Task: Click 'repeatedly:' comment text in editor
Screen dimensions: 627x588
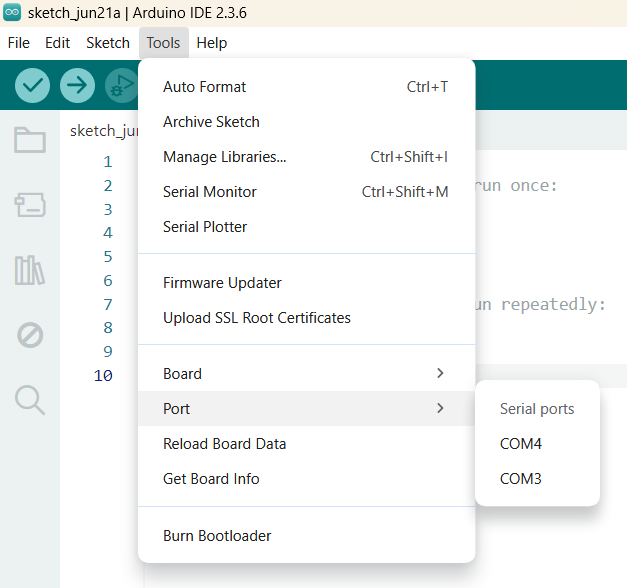Action: 553,305
